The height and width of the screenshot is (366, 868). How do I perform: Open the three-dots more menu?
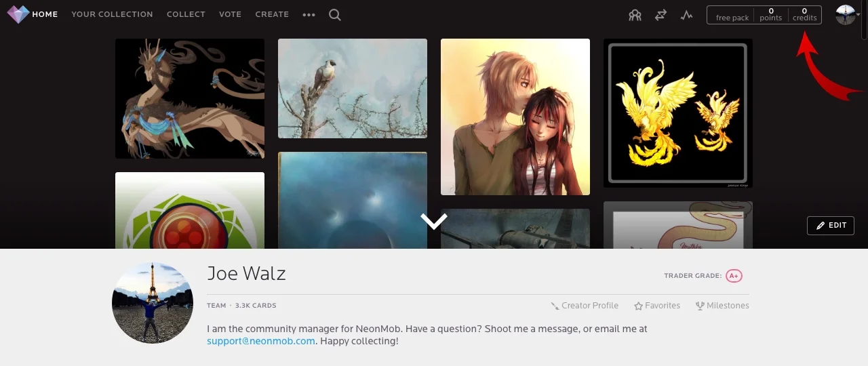309,15
